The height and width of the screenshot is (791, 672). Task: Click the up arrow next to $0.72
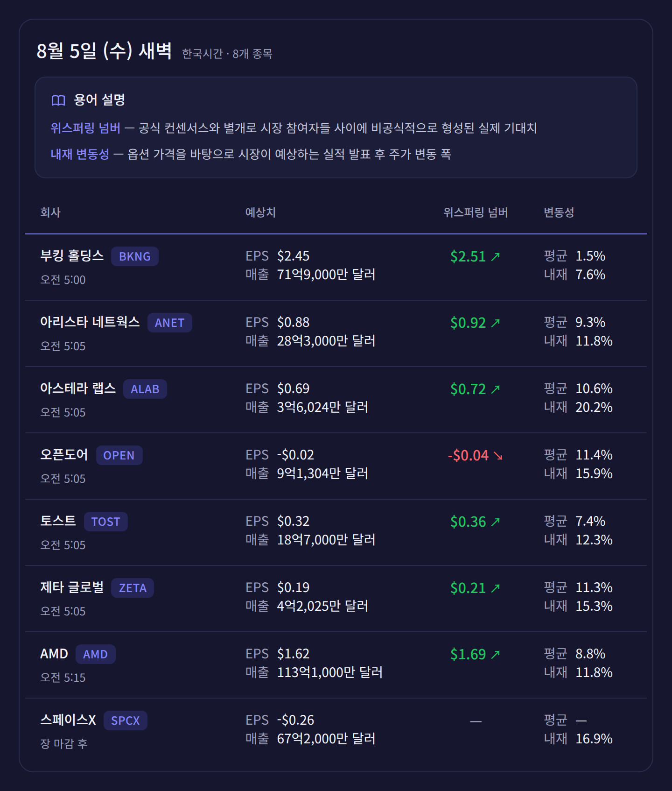point(496,389)
